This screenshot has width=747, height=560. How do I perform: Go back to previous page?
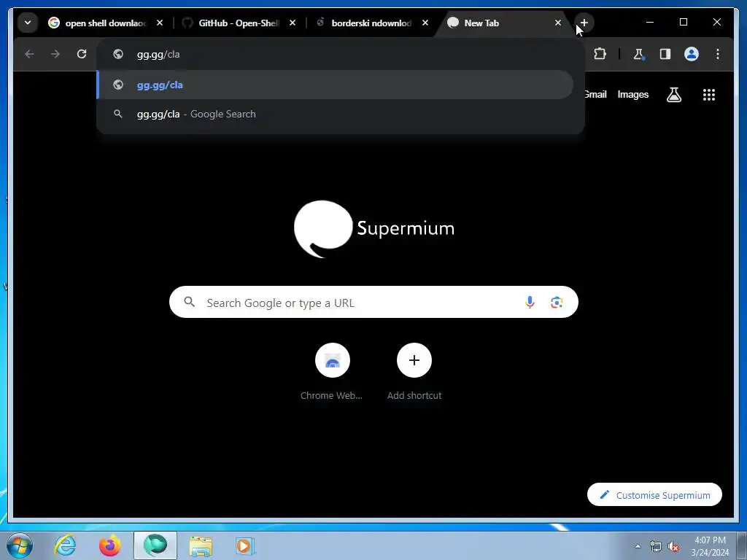(29, 54)
